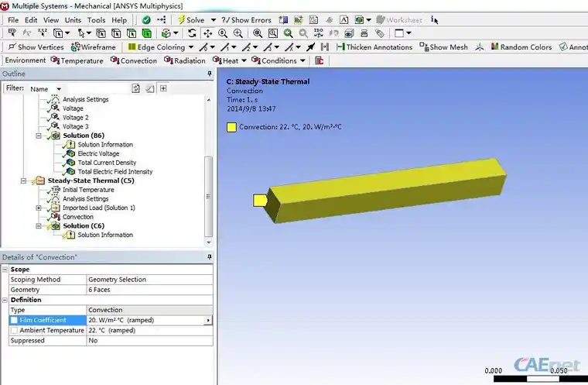This screenshot has height=385, width=588.
Task: Select the vertex selection filter icon
Action: (x=101, y=33)
